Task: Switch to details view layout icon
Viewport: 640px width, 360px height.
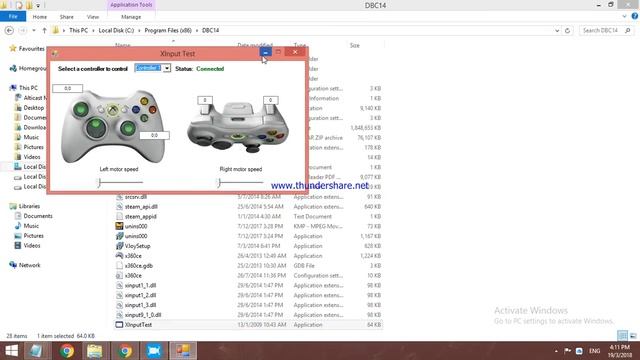Action: (x=622, y=336)
